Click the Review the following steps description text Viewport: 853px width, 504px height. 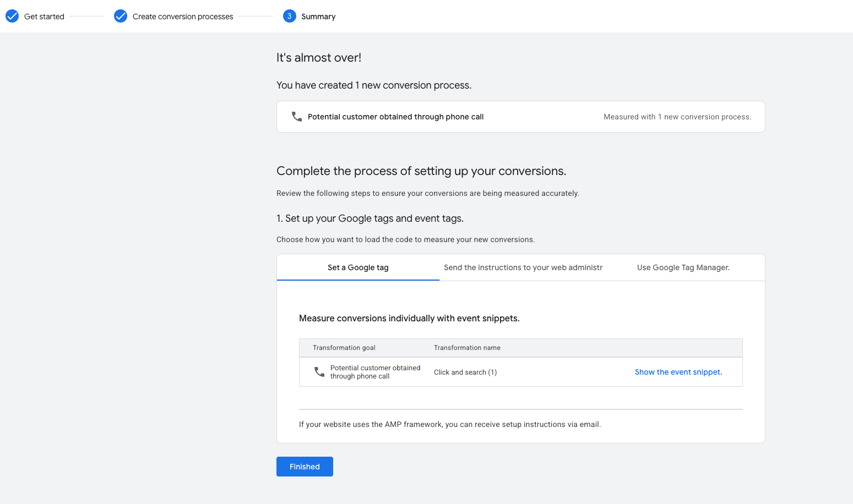click(428, 193)
